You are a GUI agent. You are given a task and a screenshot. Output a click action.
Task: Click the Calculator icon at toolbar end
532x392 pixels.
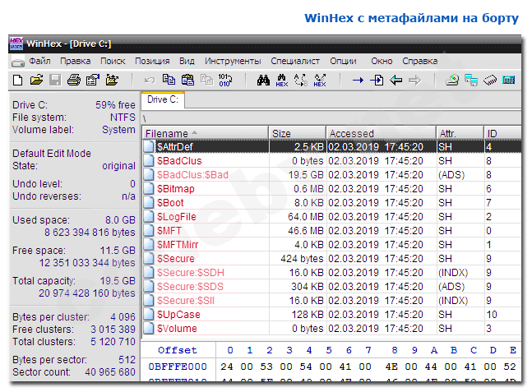(509, 80)
